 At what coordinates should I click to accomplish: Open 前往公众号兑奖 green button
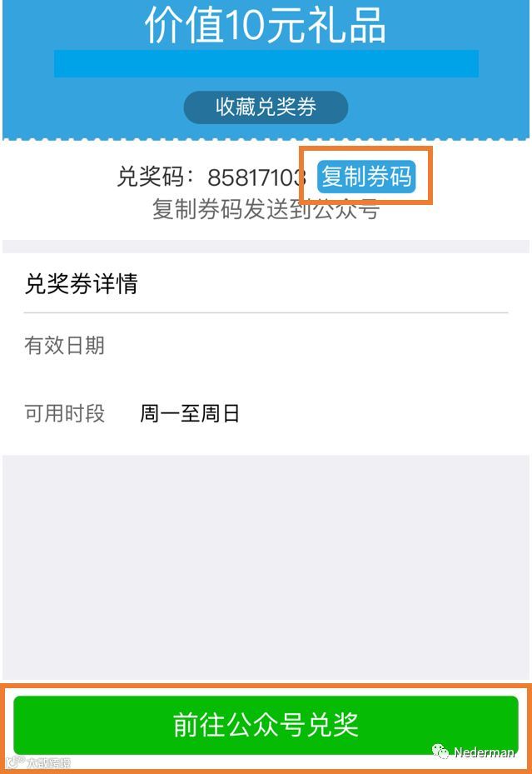click(x=266, y=725)
